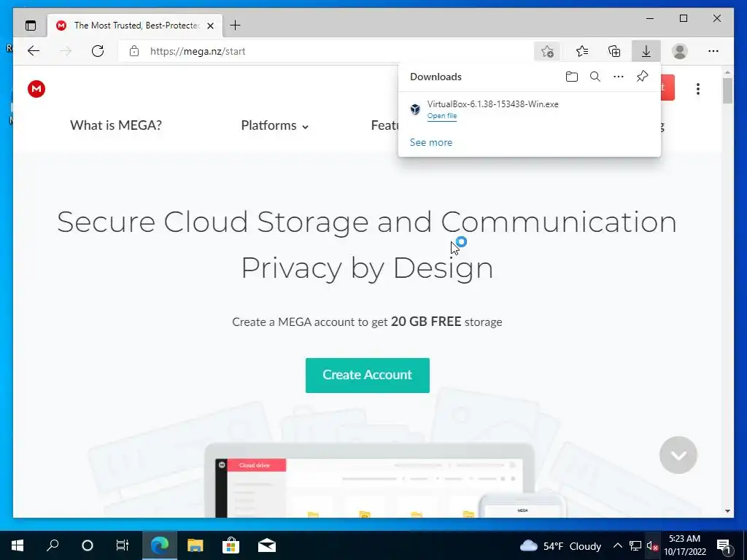
Task: Click the MEGA logo
Action: click(36, 88)
